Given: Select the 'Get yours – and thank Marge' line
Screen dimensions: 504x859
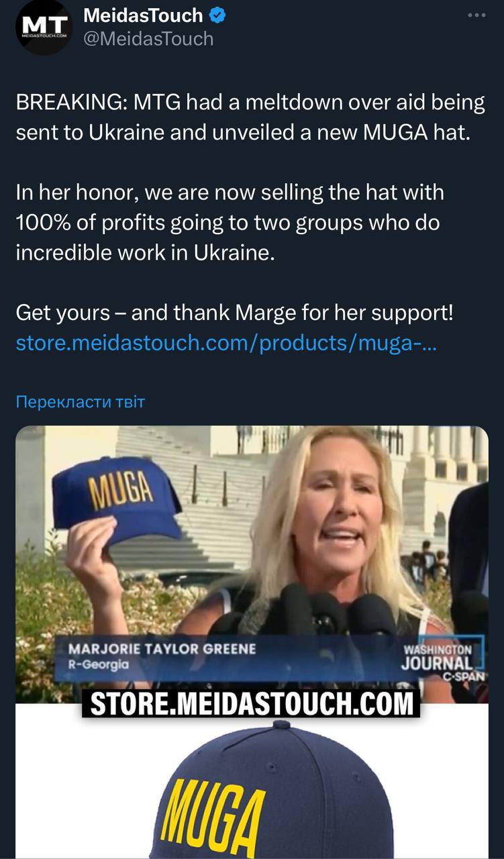Looking at the screenshot, I should (x=234, y=313).
